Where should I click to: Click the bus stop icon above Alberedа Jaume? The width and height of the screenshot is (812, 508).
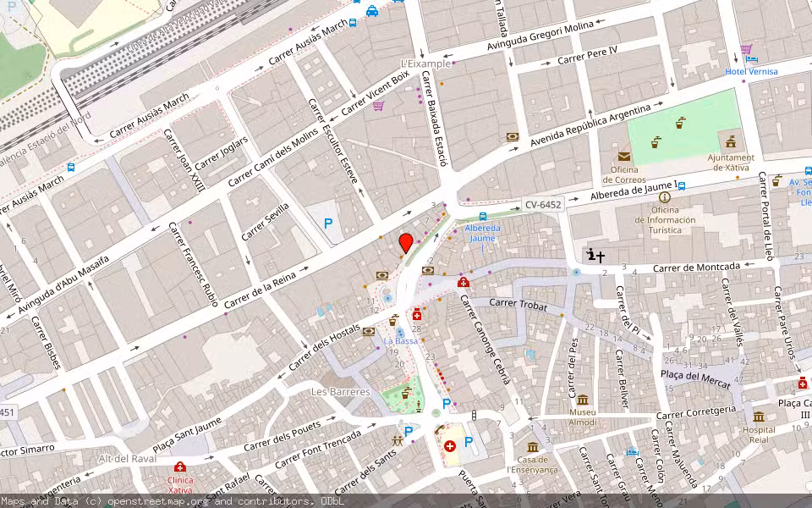[483, 217]
